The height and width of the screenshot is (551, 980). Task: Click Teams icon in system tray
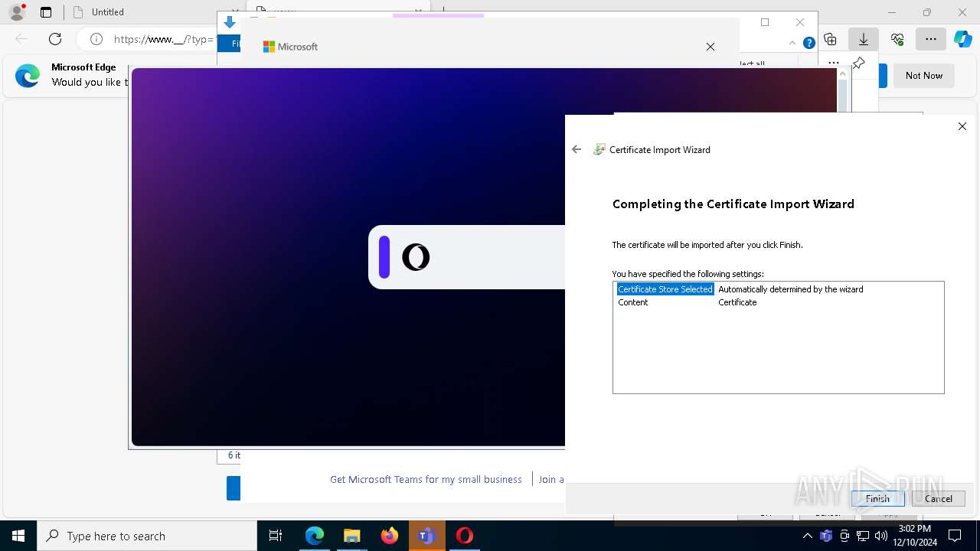826,536
